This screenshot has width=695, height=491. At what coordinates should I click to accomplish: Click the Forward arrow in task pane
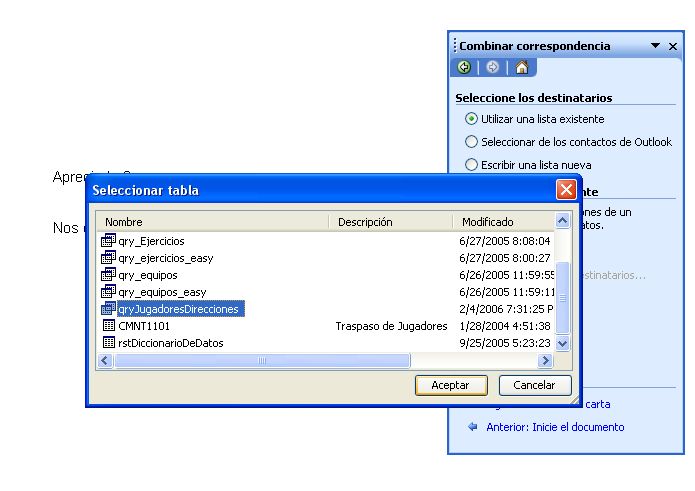(493, 68)
